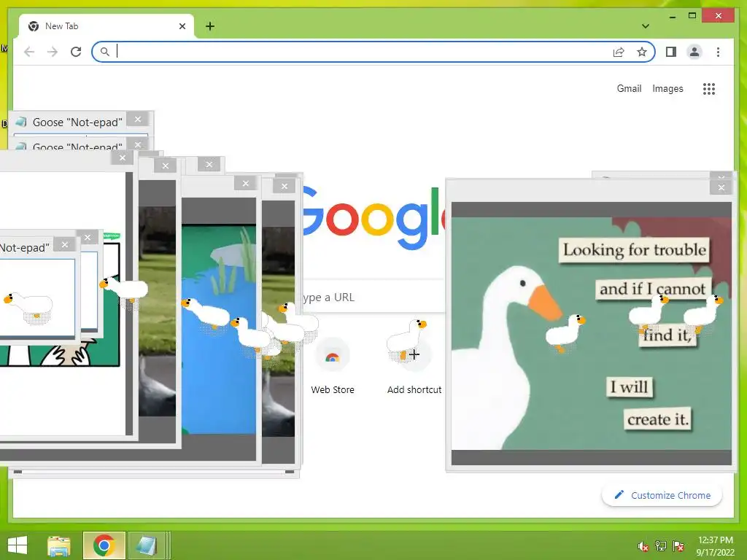Bookmark this tab with the star icon

(642, 52)
